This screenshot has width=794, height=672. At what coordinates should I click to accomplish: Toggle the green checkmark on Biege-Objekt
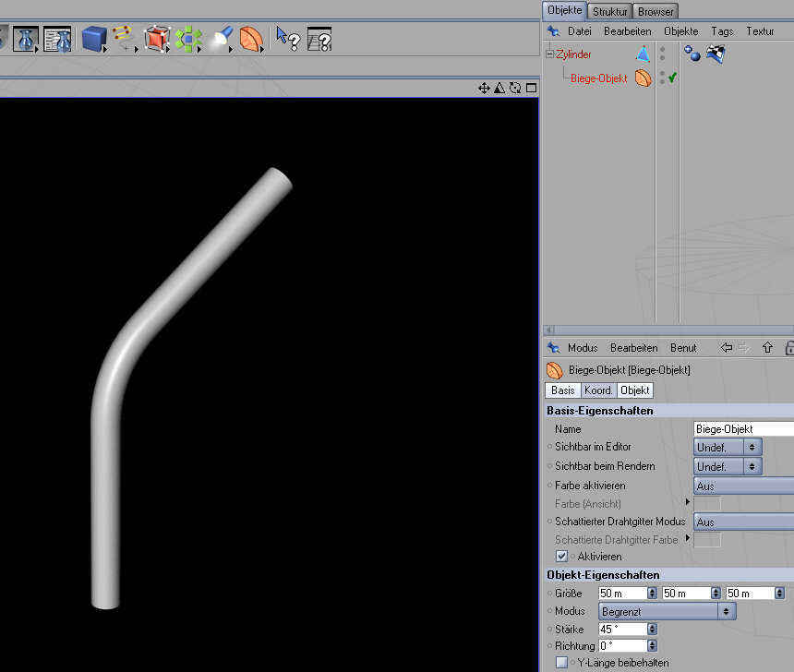672,78
